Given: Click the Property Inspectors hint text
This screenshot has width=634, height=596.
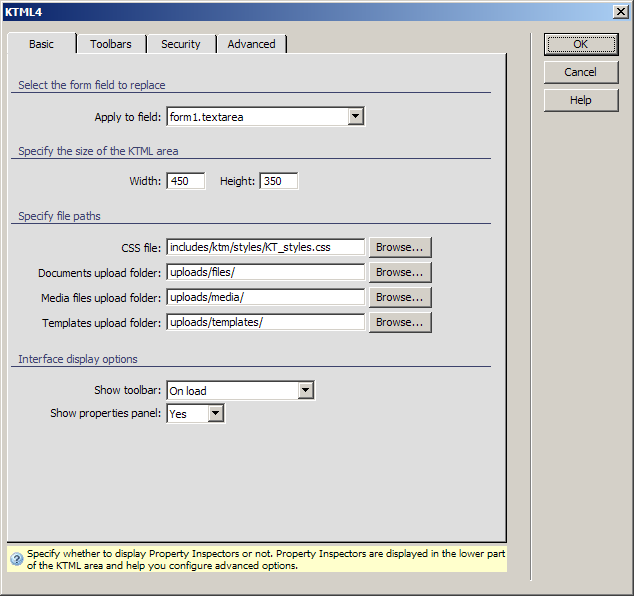Looking at the screenshot, I should [x=266, y=559].
